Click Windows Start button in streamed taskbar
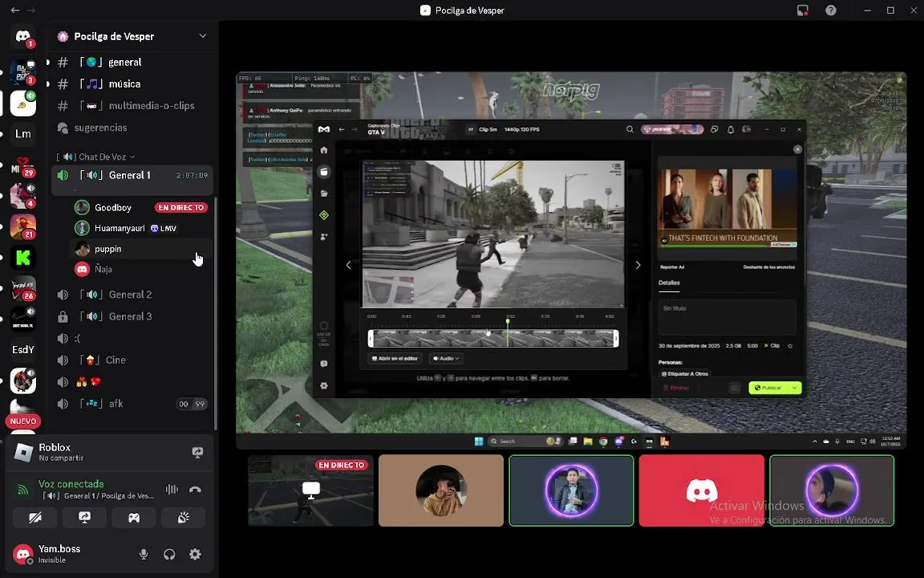 [479, 442]
